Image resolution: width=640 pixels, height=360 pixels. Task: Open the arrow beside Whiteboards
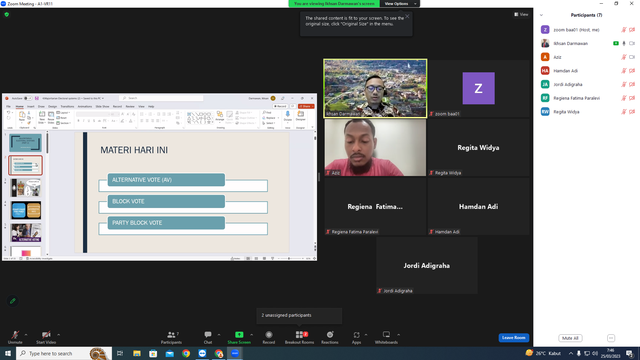[398, 335]
